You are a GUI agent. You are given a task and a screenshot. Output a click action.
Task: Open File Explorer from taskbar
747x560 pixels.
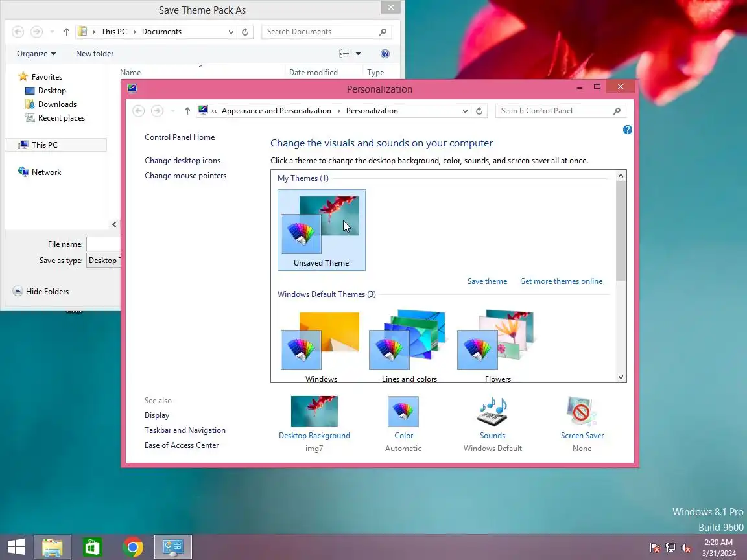coord(53,546)
